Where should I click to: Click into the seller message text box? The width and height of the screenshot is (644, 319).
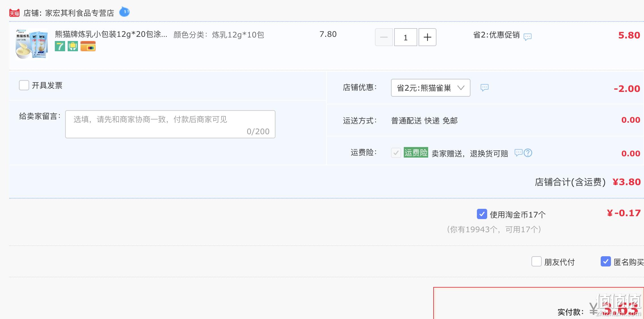[170, 124]
